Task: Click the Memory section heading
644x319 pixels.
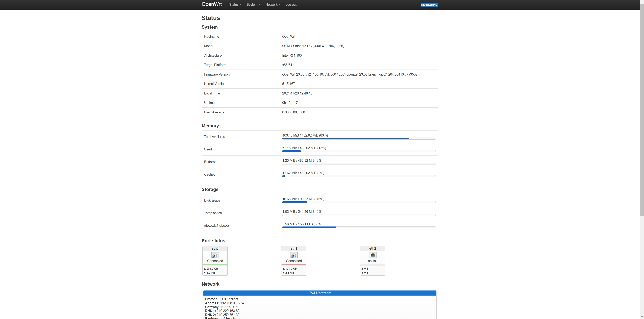Action: pyautogui.click(x=210, y=126)
